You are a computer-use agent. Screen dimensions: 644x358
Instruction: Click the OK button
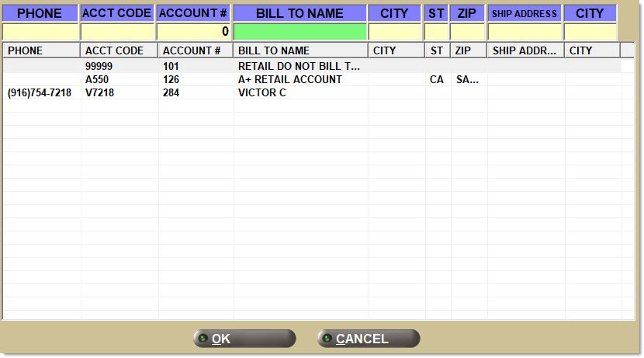coord(244,339)
